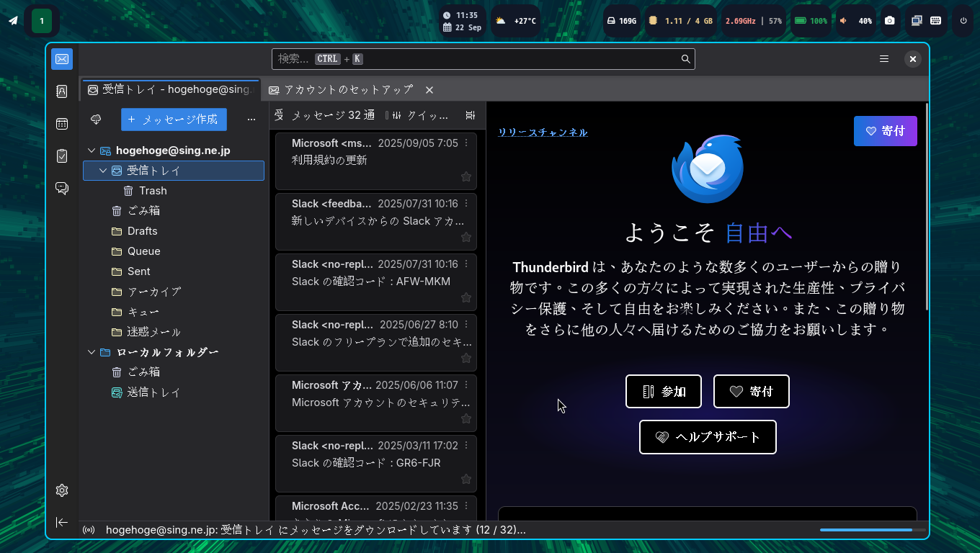Star the Microsoft アカウントのセキュリティ message
Viewport: 980px width, 553px height.
[466, 418]
